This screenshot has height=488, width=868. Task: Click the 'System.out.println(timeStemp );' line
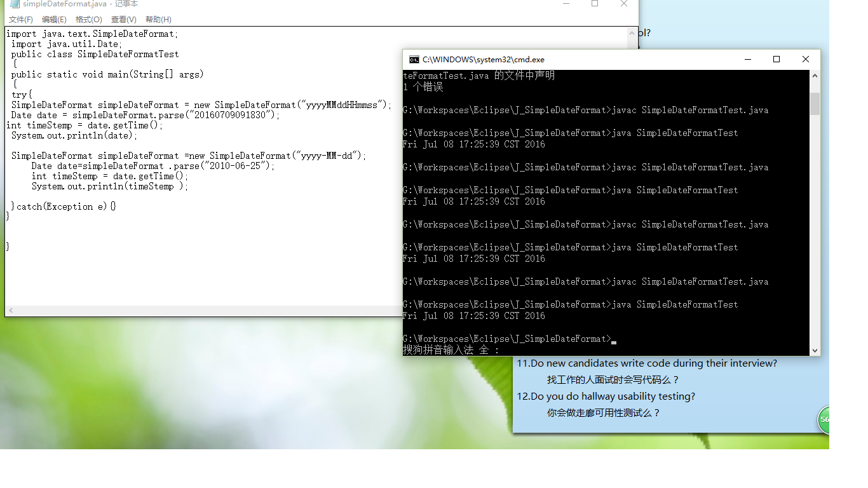(x=110, y=186)
